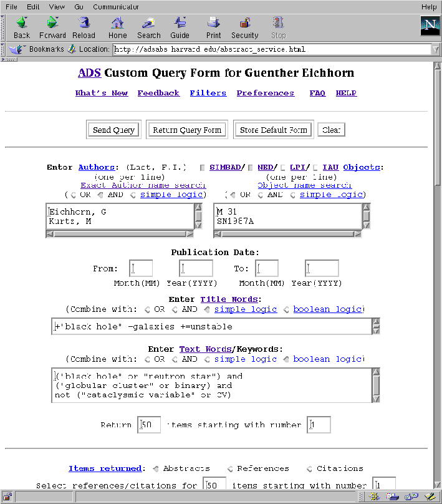The image size is (442, 504).
Task: Click the Search toolbar icon
Action: (148, 23)
